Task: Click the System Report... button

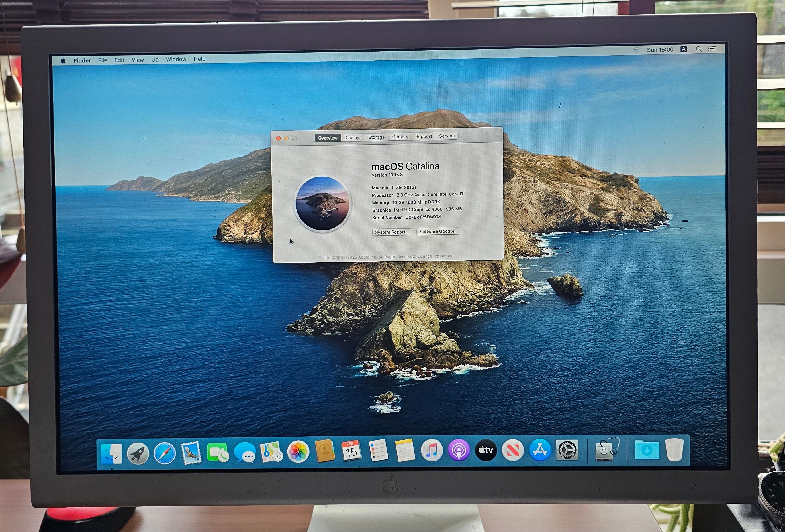Action: click(x=392, y=232)
